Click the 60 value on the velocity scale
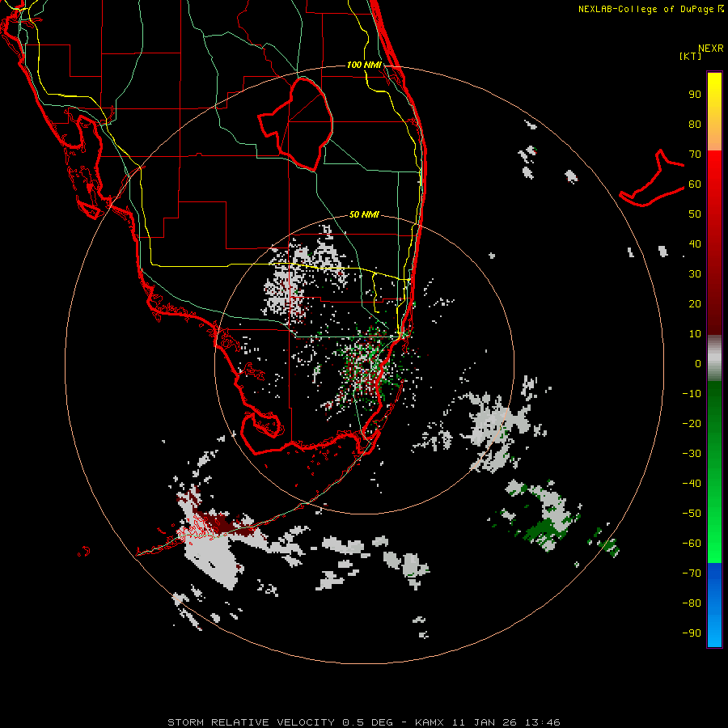This screenshot has width=728, height=728. coord(695,184)
